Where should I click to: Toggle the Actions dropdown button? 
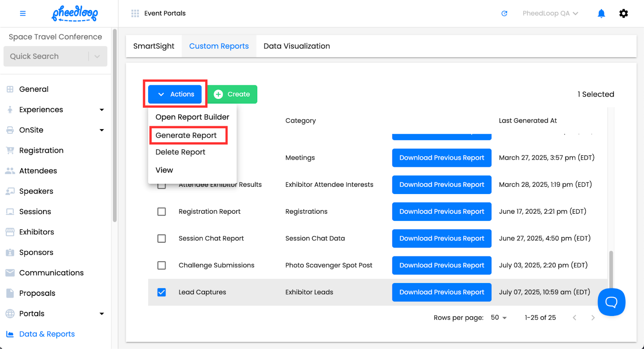175,94
